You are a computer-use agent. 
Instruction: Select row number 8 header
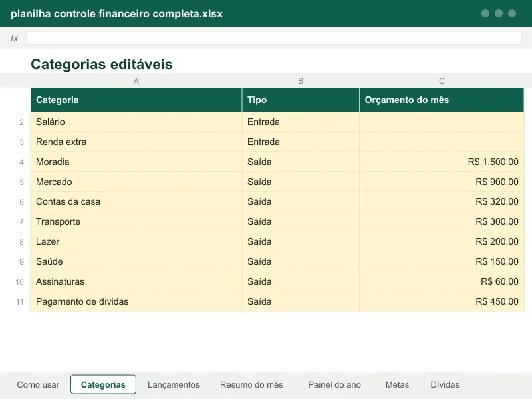pos(21,242)
